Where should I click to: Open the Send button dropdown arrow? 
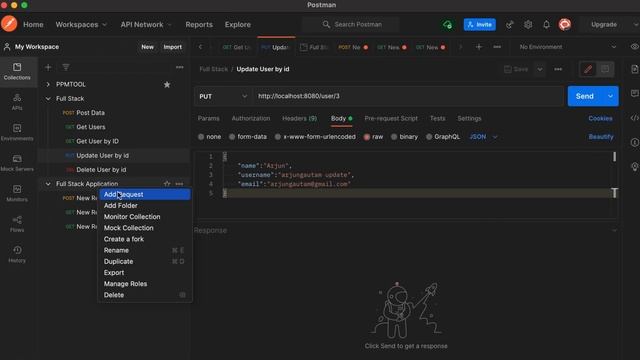tap(610, 96)
